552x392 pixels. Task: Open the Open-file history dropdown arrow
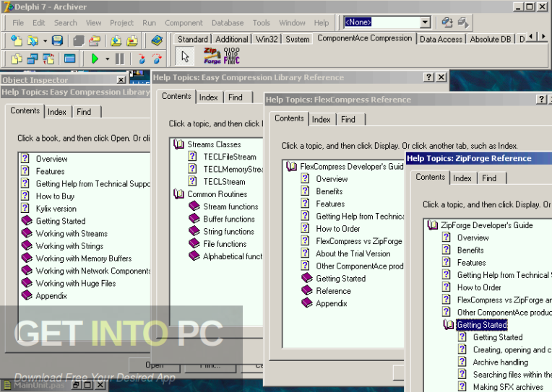point(45,41)
